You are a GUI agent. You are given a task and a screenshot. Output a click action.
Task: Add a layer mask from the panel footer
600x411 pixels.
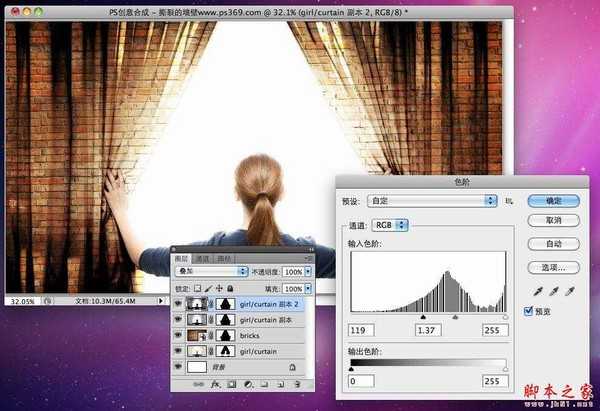tap(230, 384)
